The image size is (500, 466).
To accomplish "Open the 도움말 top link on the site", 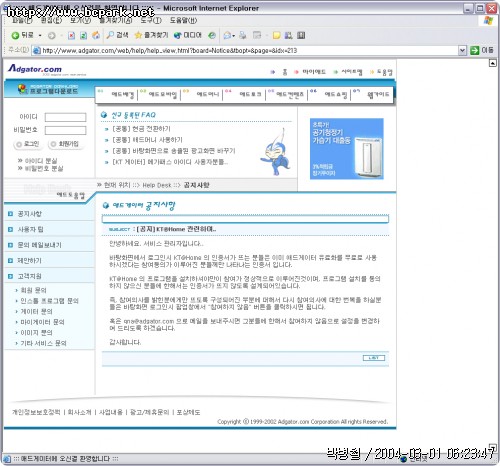I will point(385,72).
